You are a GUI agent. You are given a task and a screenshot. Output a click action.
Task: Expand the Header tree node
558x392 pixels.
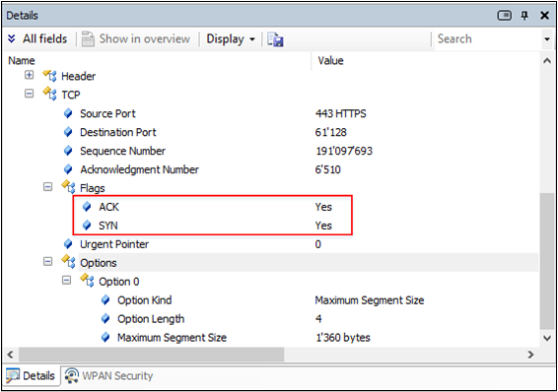[x=30, y=75]
